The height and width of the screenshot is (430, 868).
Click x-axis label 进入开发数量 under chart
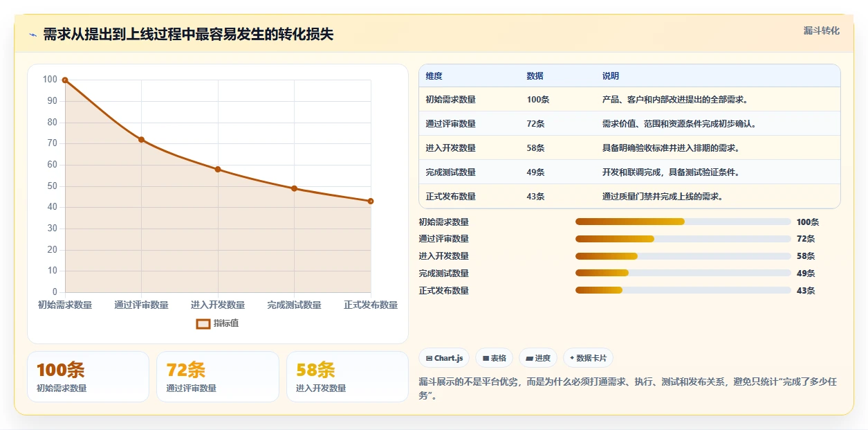218,305
